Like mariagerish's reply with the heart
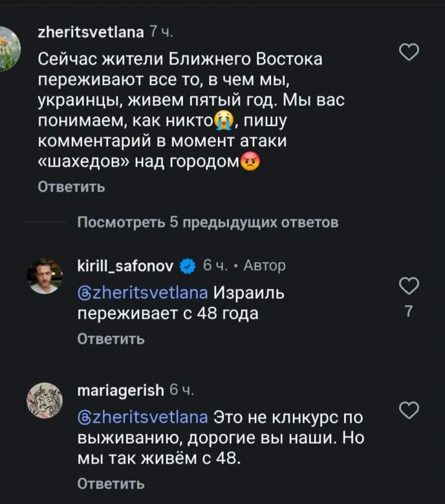The width and height of the screenshot is (445, 504). tap(410, 409)
